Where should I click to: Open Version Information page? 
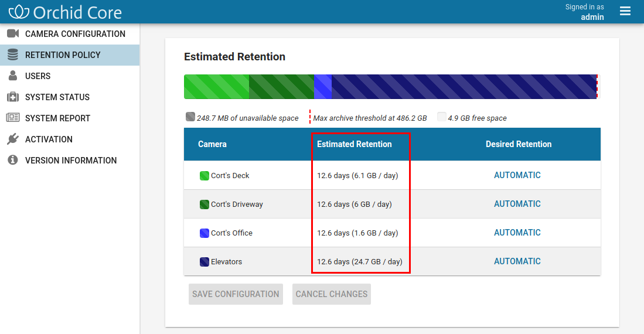70,160
